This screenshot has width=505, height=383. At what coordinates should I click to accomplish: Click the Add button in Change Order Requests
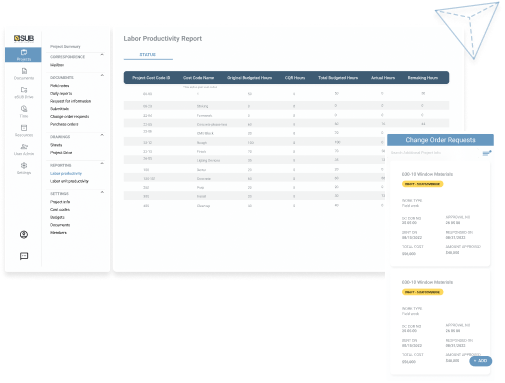pyautogui.click(x=480, y=361)
